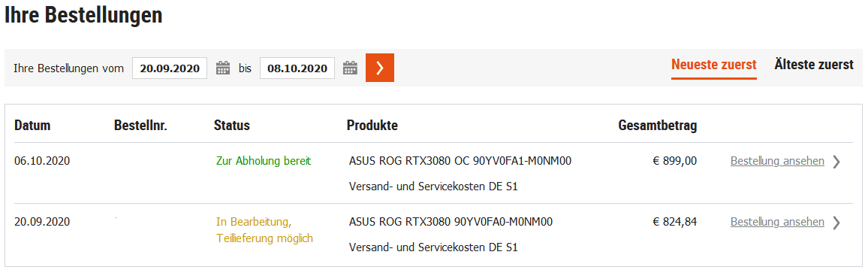Click chevron beside the 20.09.2020 order
This screenshot has height=273, width=868.
836,223
